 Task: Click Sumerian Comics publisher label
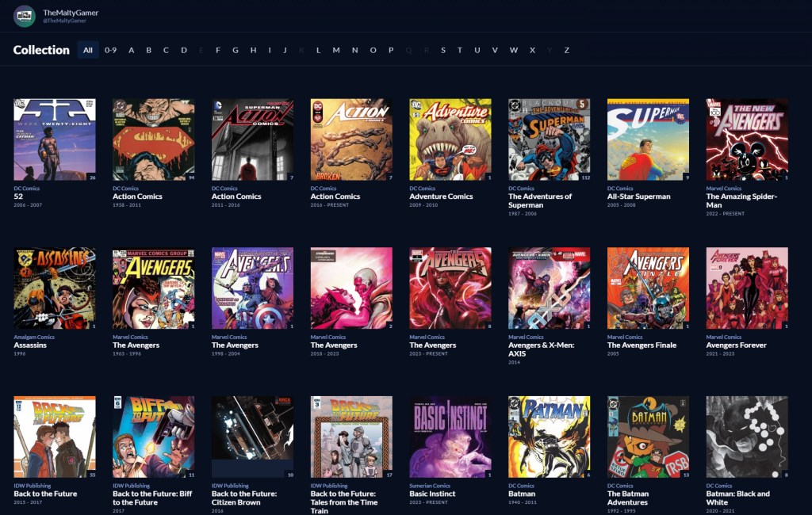pyautogui.click(x=430, y=486)
